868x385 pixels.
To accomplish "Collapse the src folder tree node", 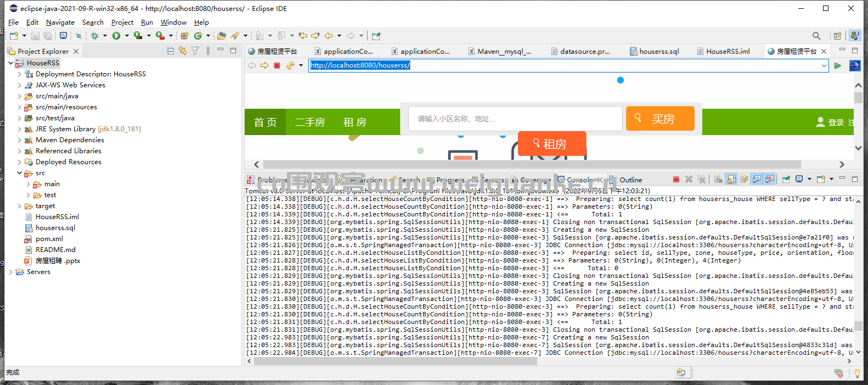I will [19, 173].
